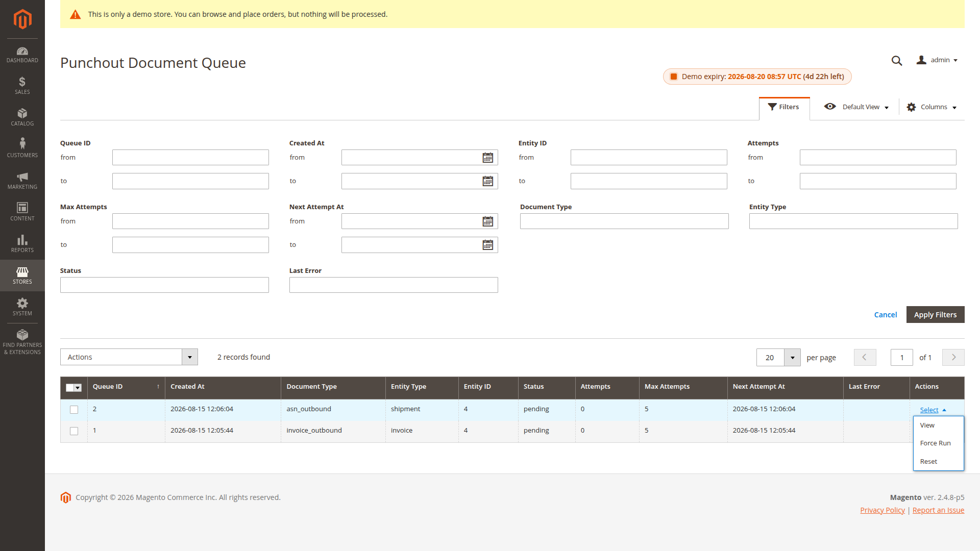
Task: Click the global search magnifier icon
Action: pos(897,61)
